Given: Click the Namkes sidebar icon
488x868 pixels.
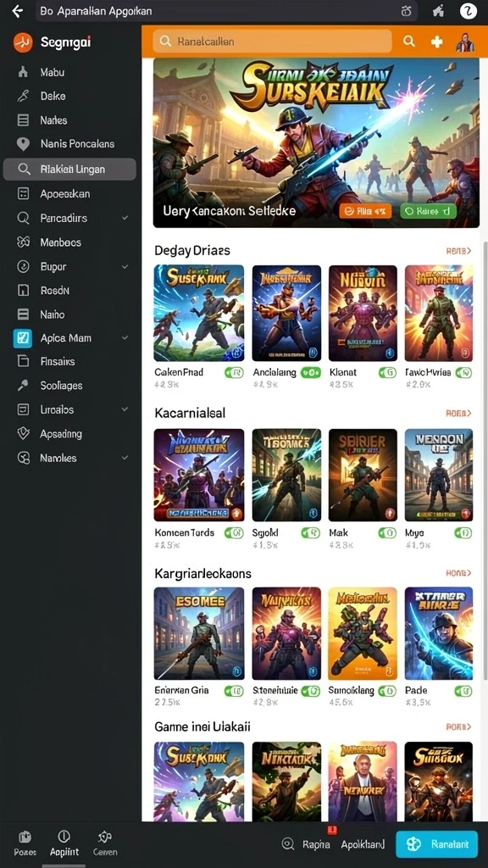Looking at the screenshot, I should (x=23, y=458).
